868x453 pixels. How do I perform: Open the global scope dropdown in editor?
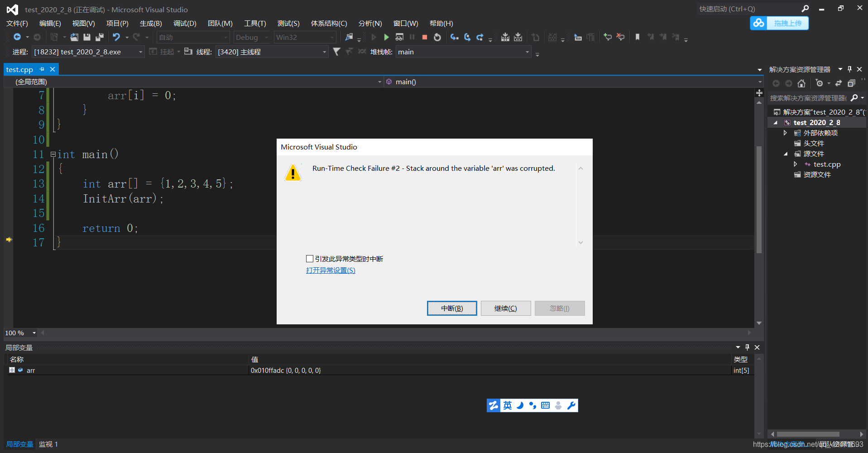pyautogui.click(x=194, y=82)
